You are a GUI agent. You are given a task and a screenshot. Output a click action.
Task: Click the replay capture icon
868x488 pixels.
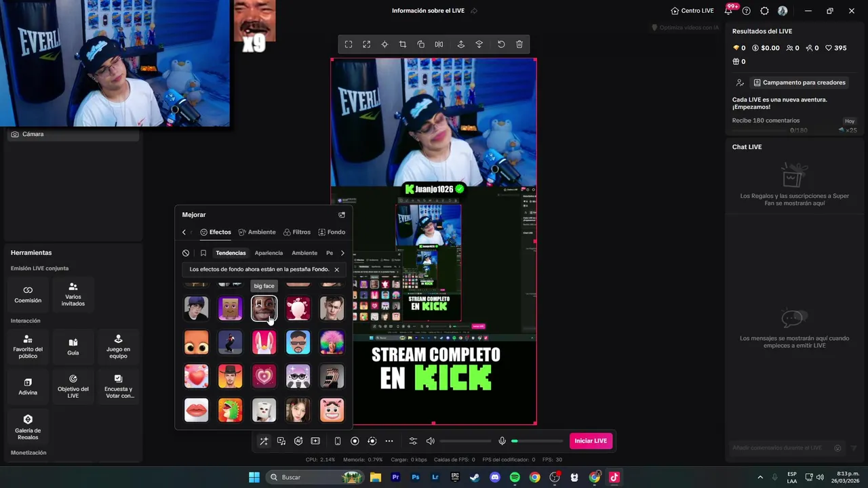click(x=372, y=441)
